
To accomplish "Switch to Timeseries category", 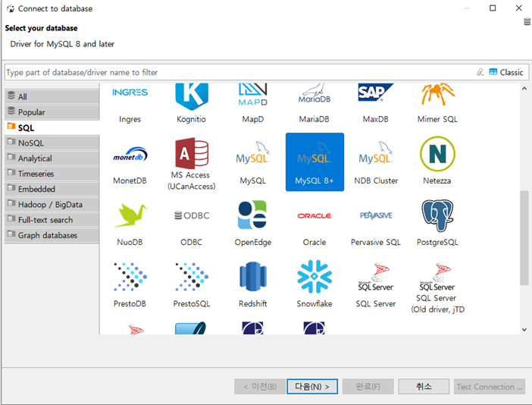I will 52,174.
